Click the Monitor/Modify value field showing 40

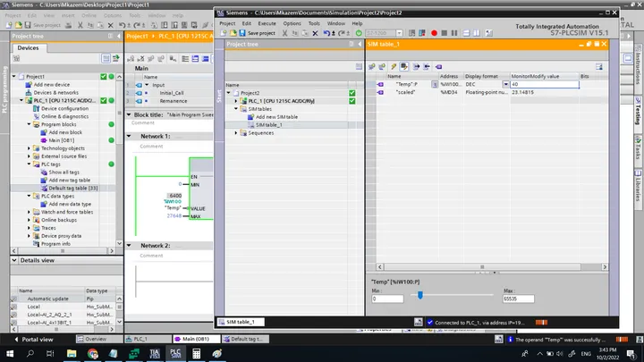[545, 84]
